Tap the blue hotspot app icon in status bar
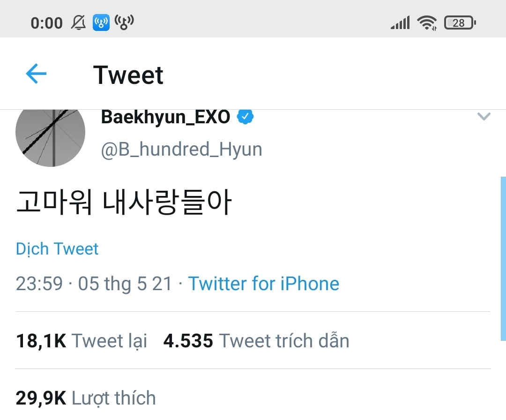 pos(101,22)
